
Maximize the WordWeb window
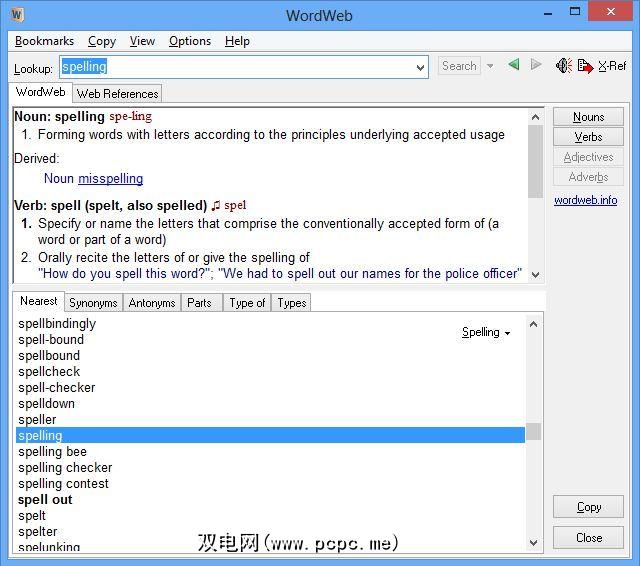575,11
